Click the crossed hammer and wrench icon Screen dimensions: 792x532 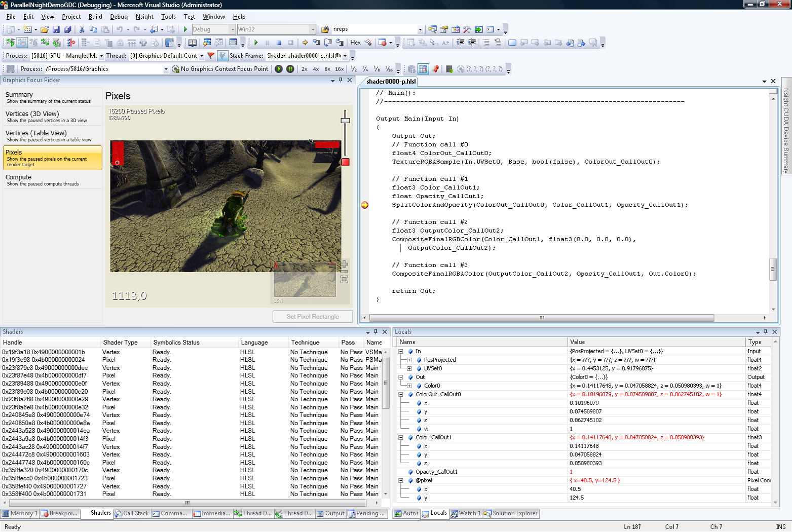(x=467, y=29)
